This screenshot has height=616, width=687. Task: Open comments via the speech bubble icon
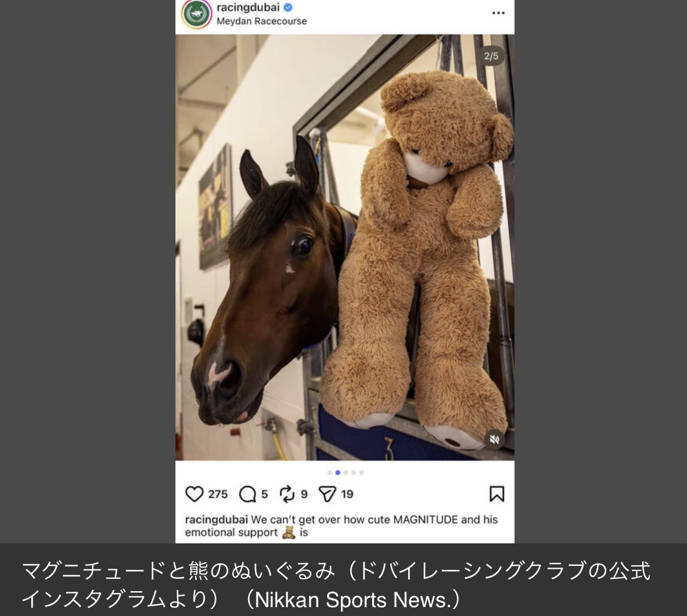click(x=248, y=494)
